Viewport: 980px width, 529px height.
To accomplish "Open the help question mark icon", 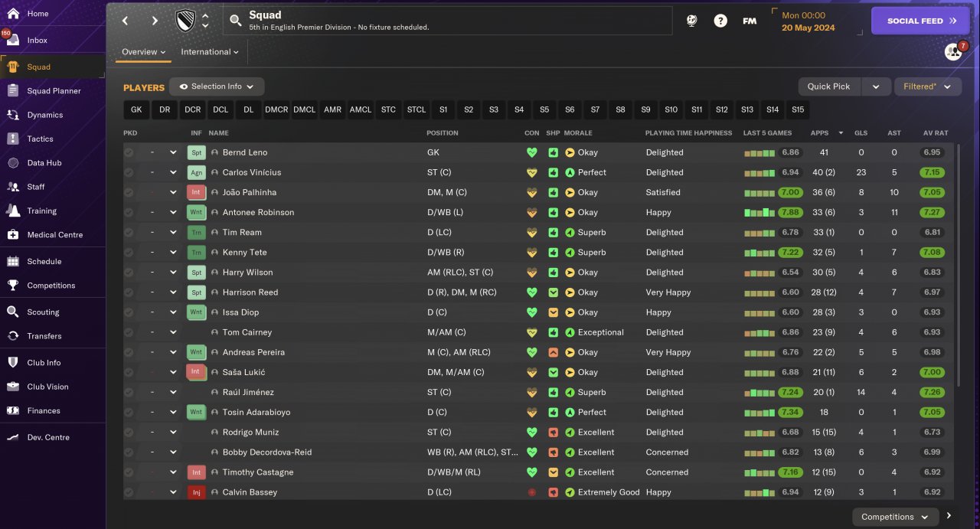I will [720, 21].
